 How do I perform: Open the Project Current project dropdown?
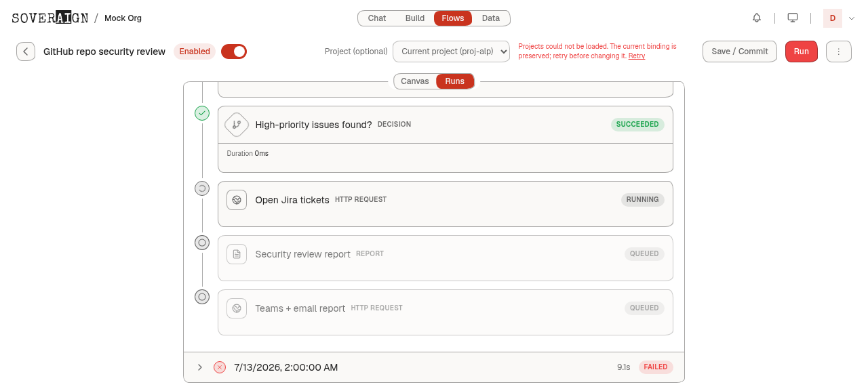point(451,52)
